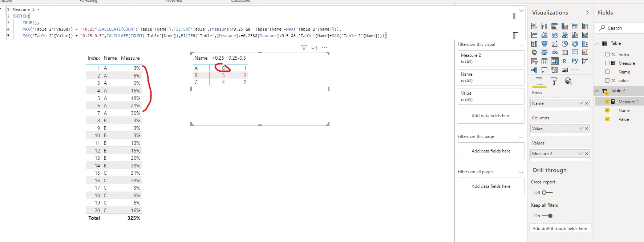Remove Measure 2 from Values
This screenshot has height=242, width=644.
point(587,154)
